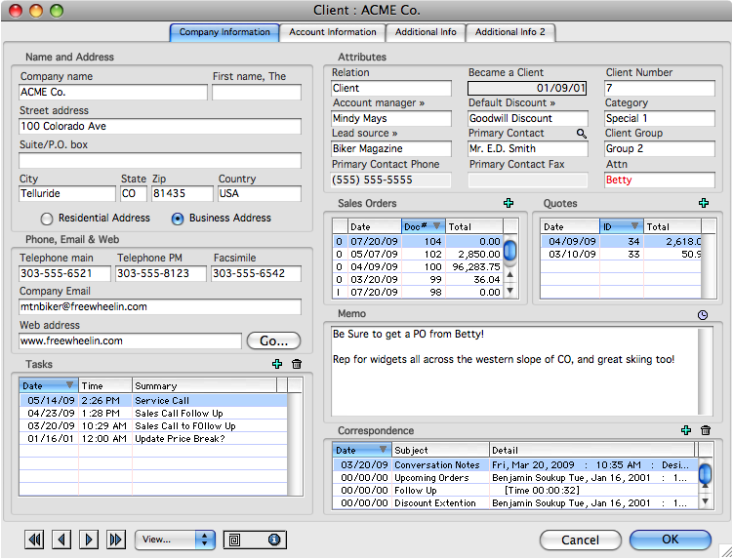Add a new quote with plus icon
The height and width of the screenshot is (560, 733).
coord(704,203)
